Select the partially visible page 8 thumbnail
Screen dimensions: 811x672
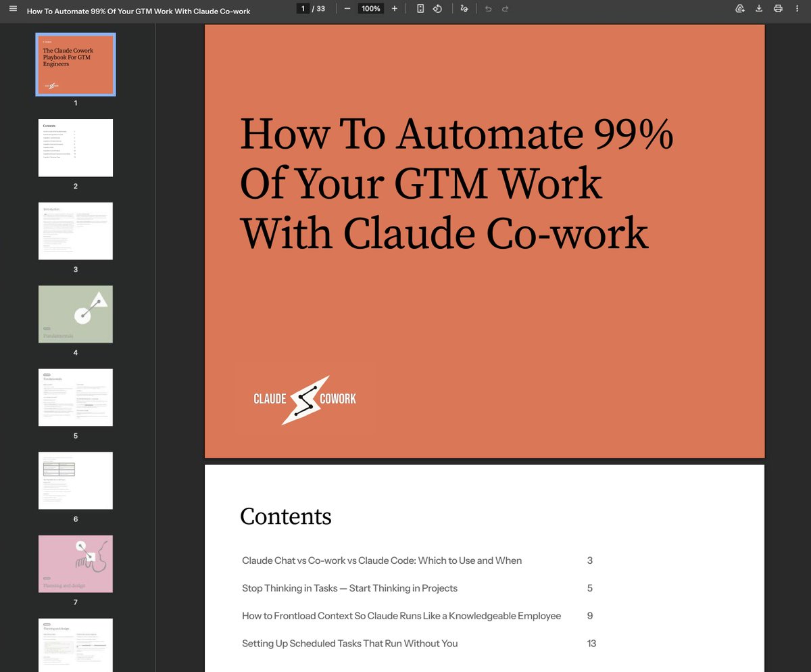point(76,645)
